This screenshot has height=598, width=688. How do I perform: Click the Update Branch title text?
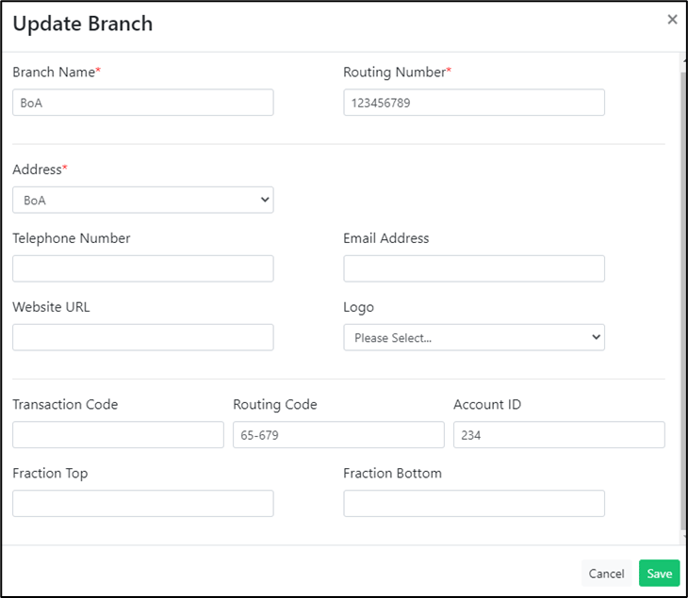coord(83,24)
